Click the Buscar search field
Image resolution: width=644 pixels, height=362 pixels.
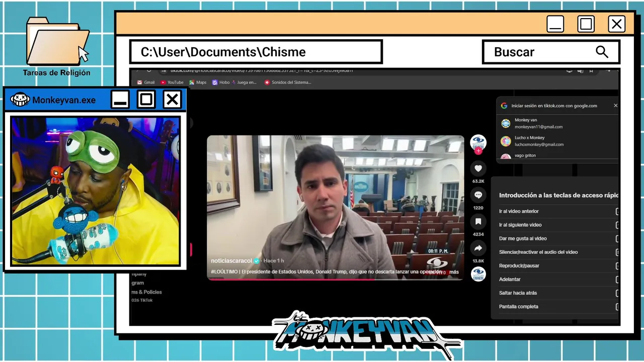coord(551,52)
